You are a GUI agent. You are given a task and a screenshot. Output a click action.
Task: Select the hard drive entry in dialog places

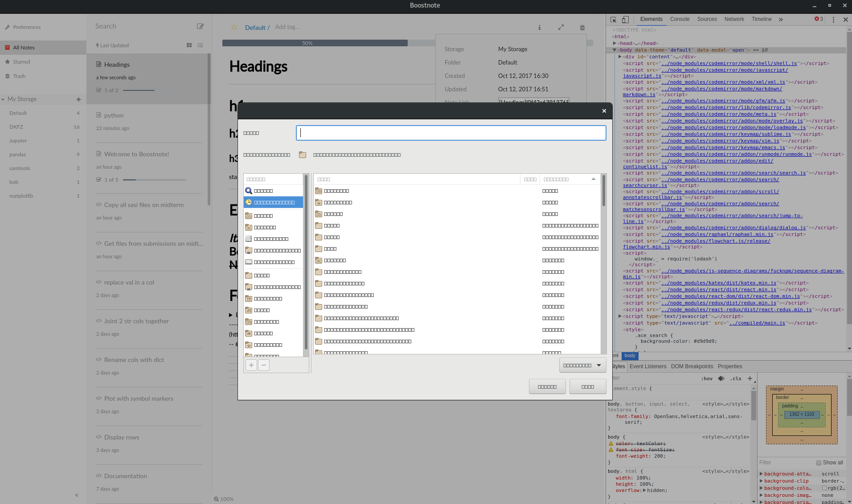click(273, 239)
